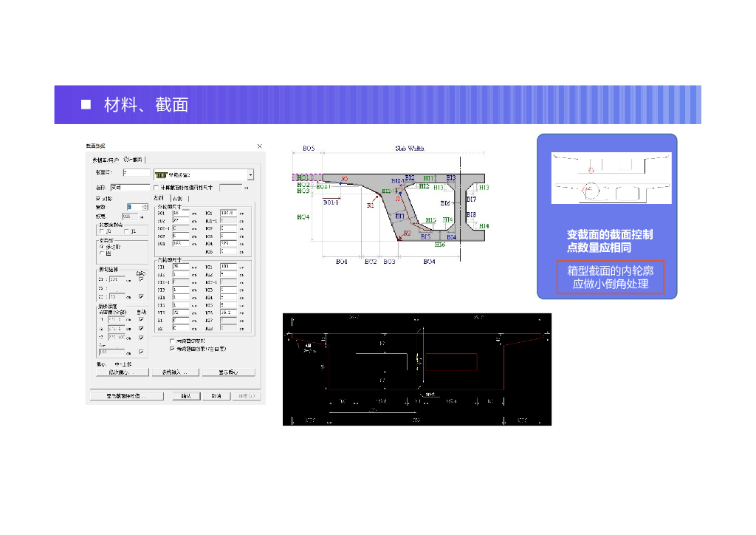
Task: Click the 修改偏心 button
Action: pyautogui.click(x=123, y=372)
